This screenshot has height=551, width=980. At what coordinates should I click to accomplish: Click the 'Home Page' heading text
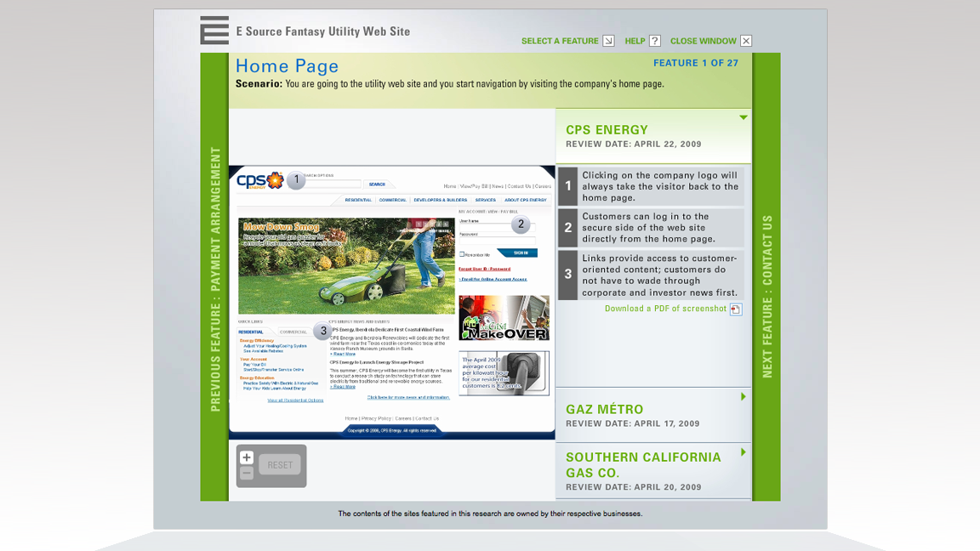pos(287,65)
